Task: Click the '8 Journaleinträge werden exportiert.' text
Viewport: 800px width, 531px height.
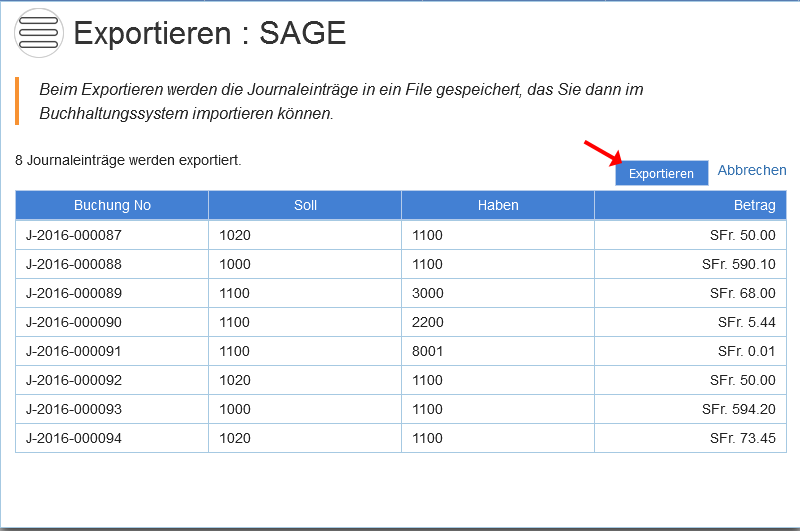Action: tap(128, 160)
